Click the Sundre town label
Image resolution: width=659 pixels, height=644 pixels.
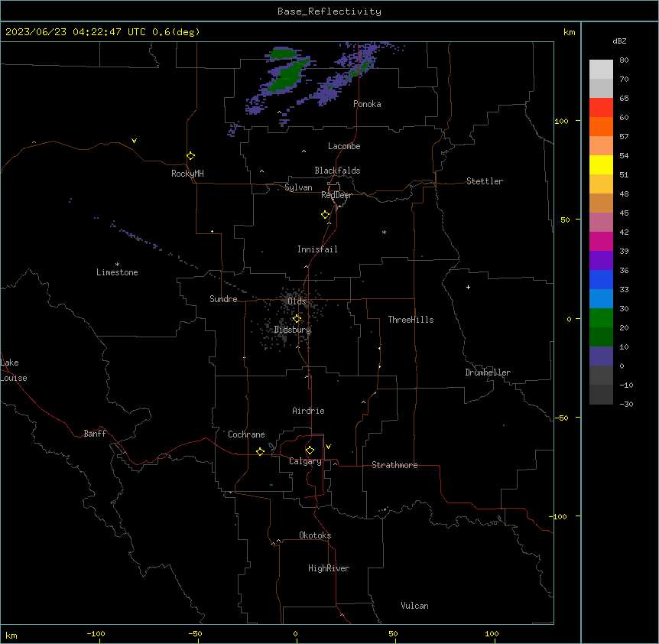(x=223, y=299)
